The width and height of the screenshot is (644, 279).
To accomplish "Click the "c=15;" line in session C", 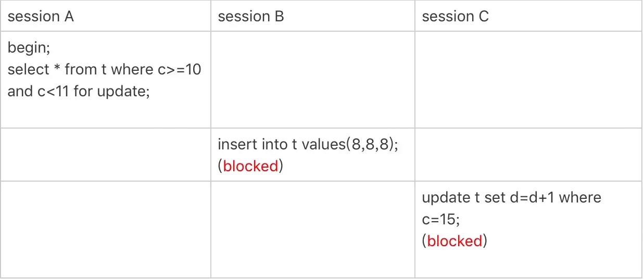I will (440, 219).
